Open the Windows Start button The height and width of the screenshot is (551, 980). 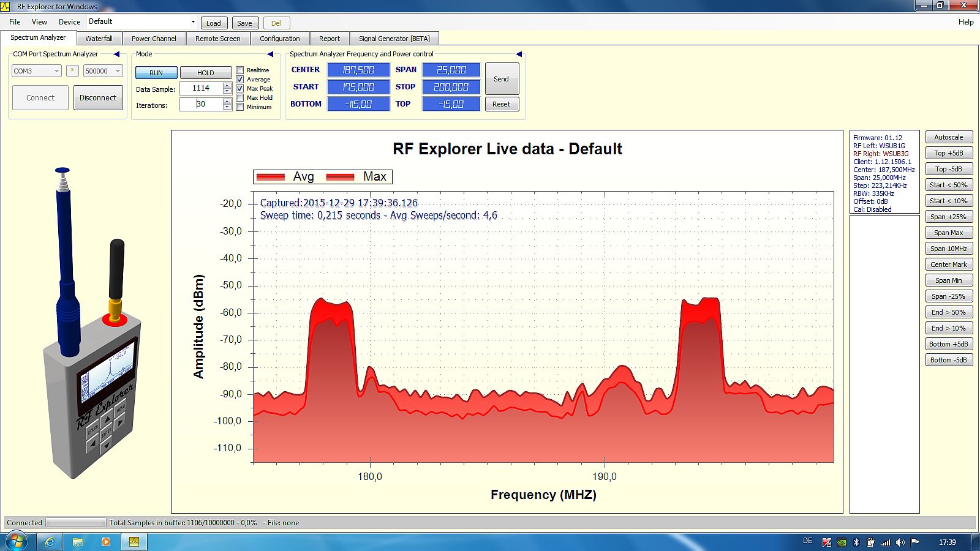pyautogui.click(x=17, y=542)
